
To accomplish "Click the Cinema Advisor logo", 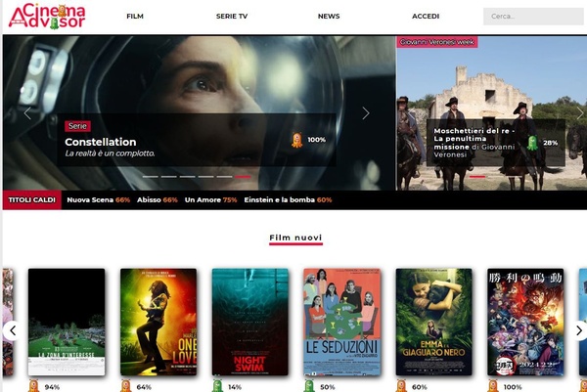I will (47, 17).
